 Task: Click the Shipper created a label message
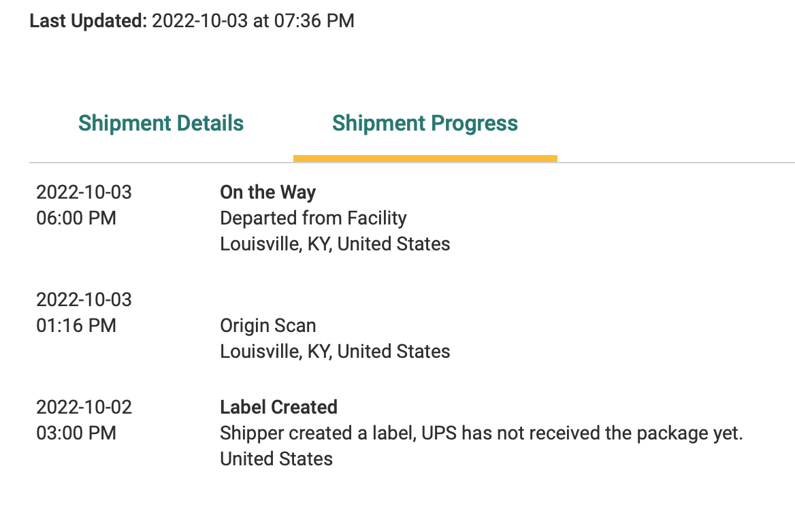pyautogui.click(x=481, y=433)
